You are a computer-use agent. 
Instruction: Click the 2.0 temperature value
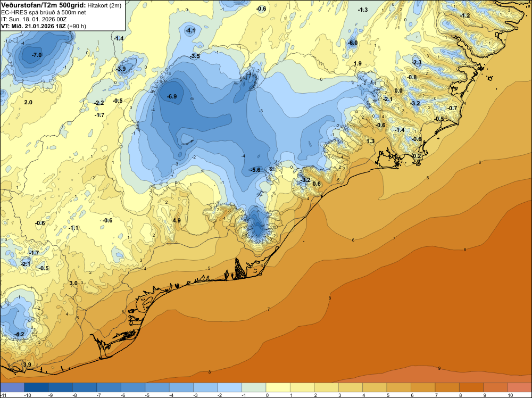click(x=29, y=102)
